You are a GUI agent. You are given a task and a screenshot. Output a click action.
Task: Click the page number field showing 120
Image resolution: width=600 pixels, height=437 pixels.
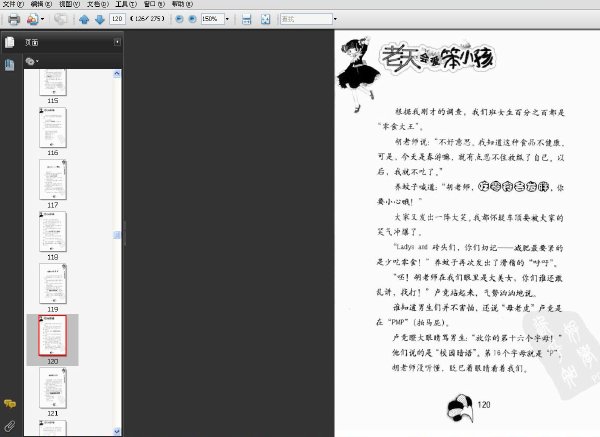tap(117, 19)
